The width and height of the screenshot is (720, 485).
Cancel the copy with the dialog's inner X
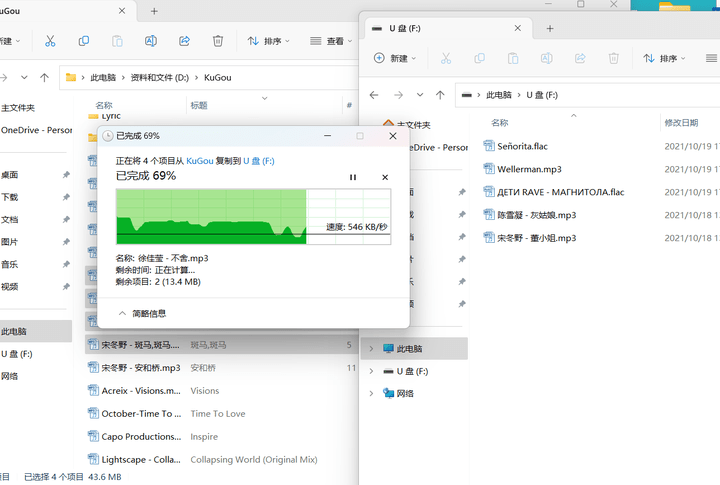click(385, 177)
